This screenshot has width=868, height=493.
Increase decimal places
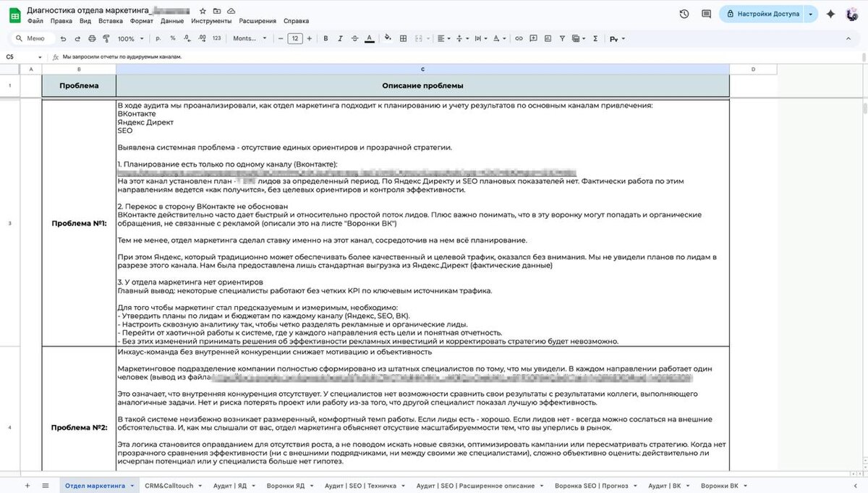[201, 38]
